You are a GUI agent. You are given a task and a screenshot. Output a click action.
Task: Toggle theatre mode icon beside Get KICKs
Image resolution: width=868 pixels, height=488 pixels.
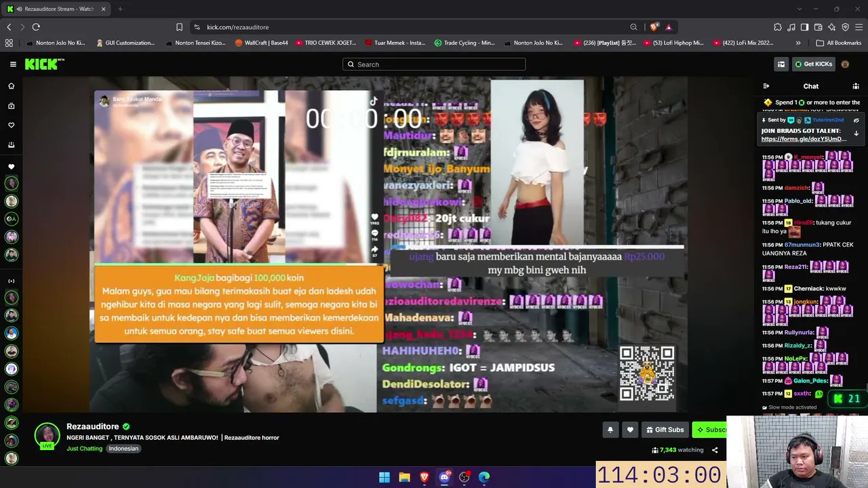point(781,64)
